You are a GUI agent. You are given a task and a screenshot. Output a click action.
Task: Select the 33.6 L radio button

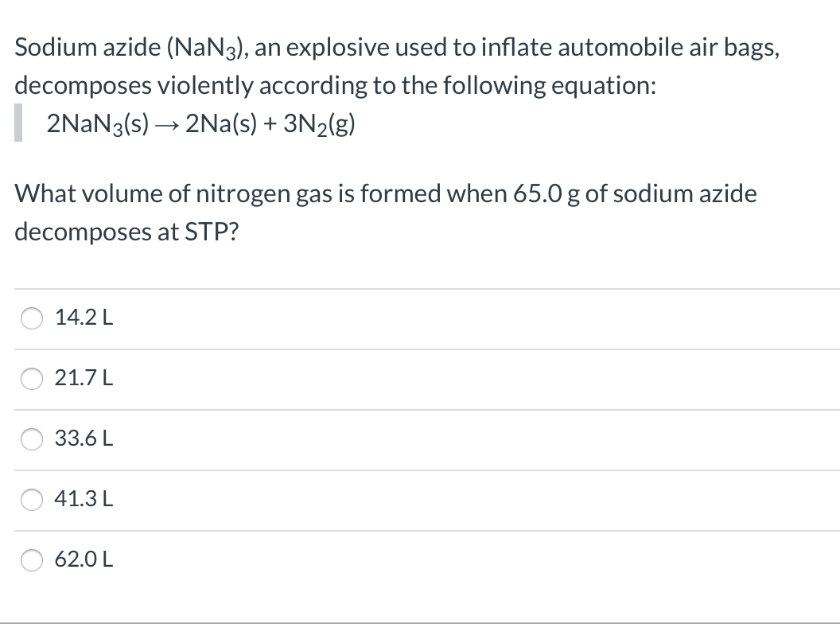tap(31, 439)
